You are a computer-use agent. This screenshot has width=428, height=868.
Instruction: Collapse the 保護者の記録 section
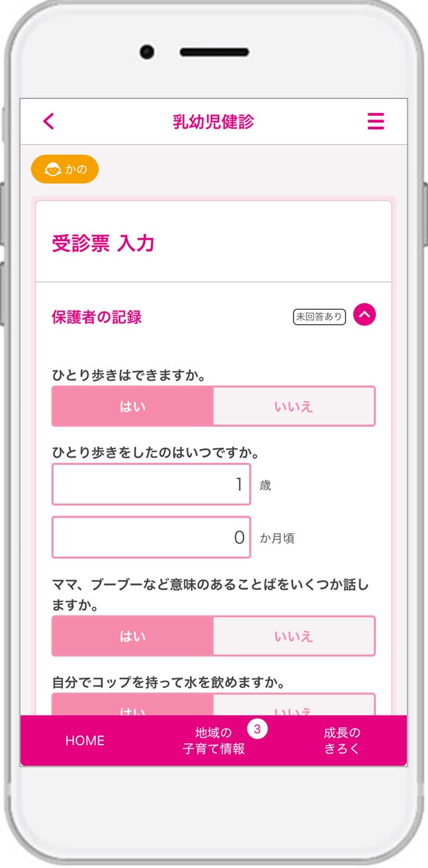pyautogui.click(x=364, y=315)
